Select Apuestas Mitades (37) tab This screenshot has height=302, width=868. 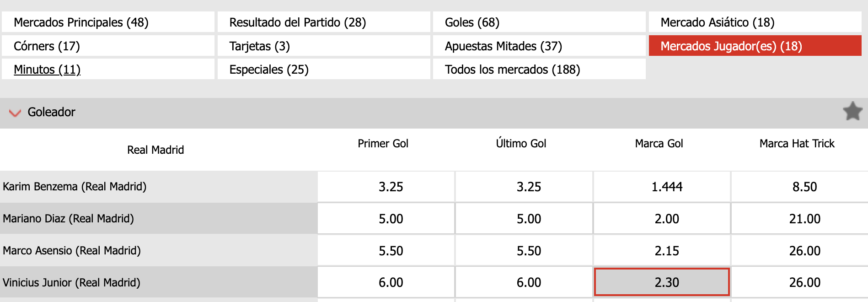click(539, 46)
